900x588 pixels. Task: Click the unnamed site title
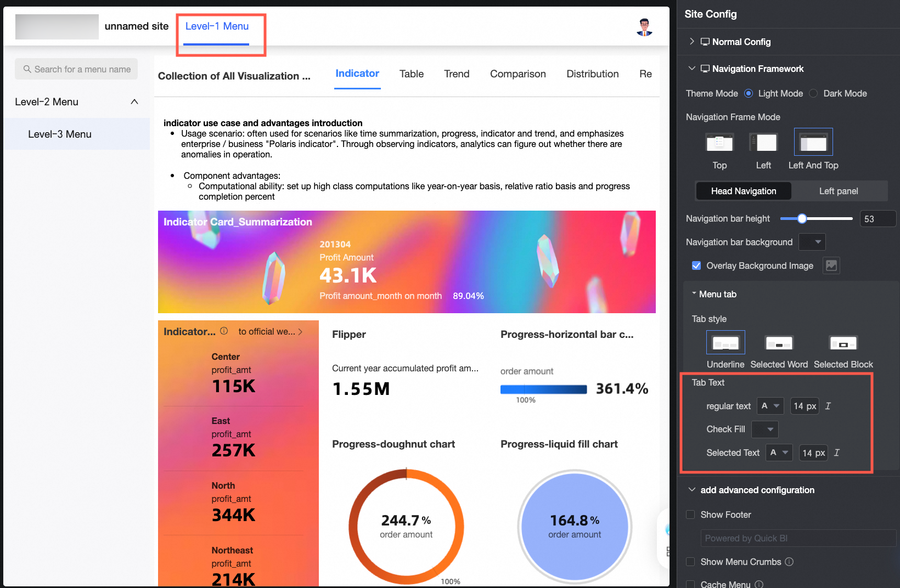(x=137, y=26)
